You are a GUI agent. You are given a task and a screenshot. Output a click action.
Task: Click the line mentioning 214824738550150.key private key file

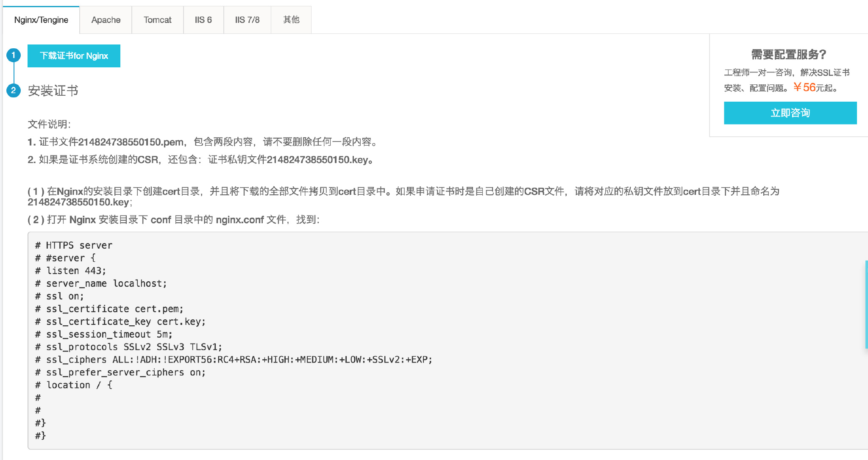point(200,160)
